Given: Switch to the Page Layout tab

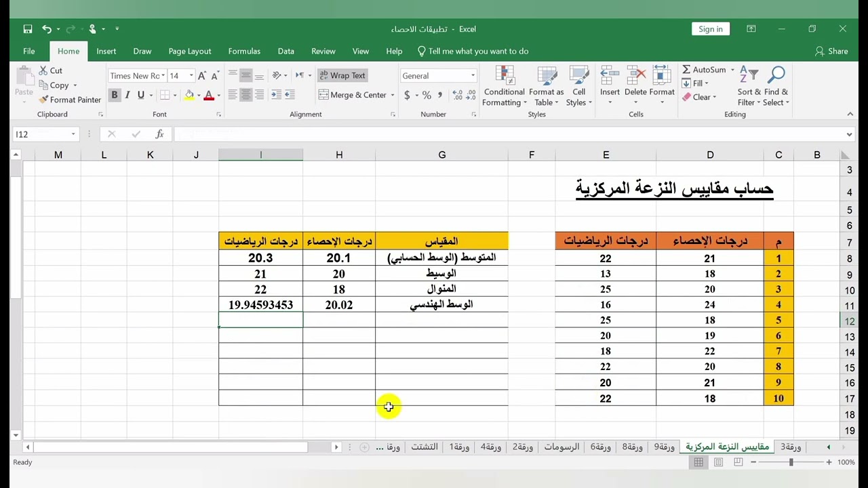Looking at the screenshot, I should click(190, 51).
